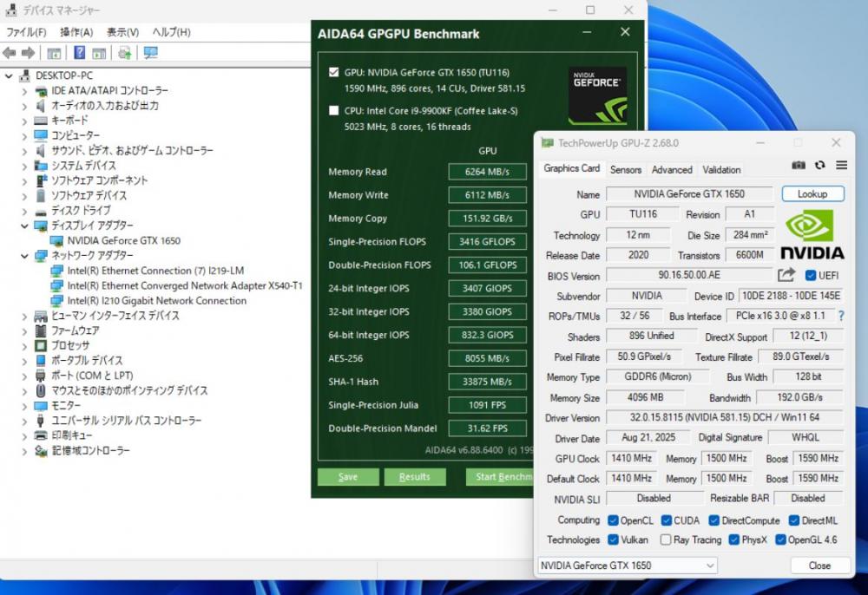Enable the CPU Intel Core i9-9900KF checkbox
This screenshot has height=595, width=868.
334,110
